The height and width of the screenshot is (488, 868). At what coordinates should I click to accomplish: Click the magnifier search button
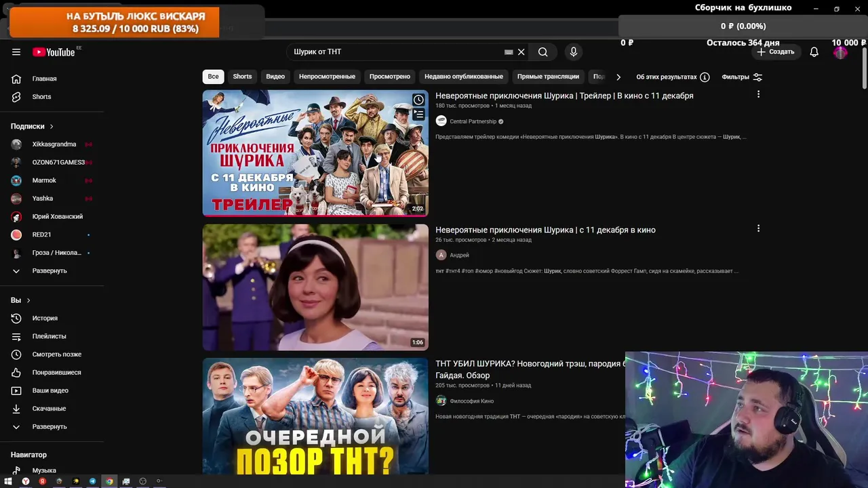[542, 52]
